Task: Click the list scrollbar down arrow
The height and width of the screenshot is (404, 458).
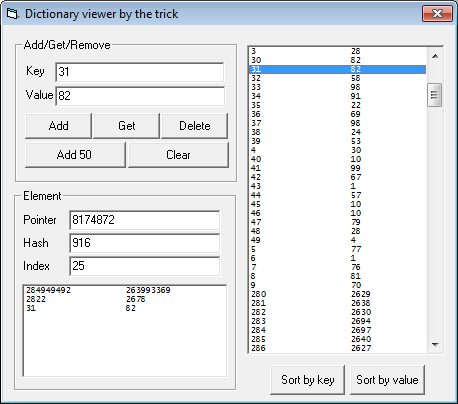Action: click(435, 344)
